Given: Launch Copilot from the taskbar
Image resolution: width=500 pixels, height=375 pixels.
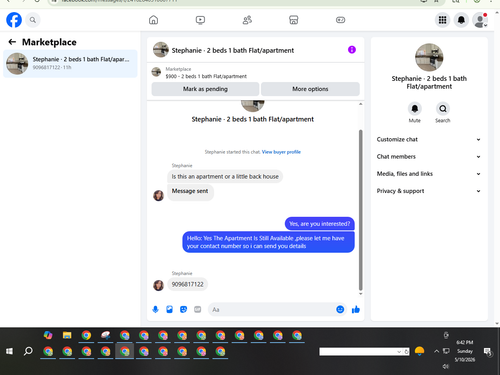Looking at the screenshot, I should point(48,335).
